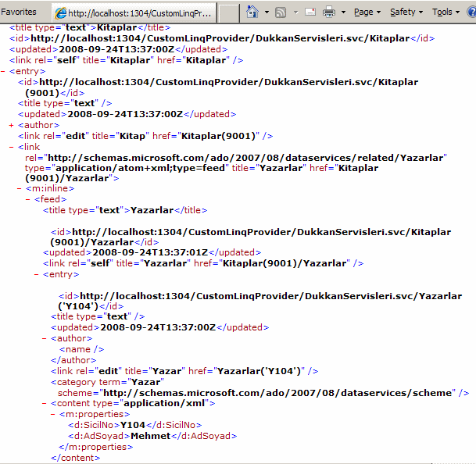The width and height of the screenshot is (476, 464).
Task: Open the Home button dropdown arrow
Action: (x=267, y=12)
